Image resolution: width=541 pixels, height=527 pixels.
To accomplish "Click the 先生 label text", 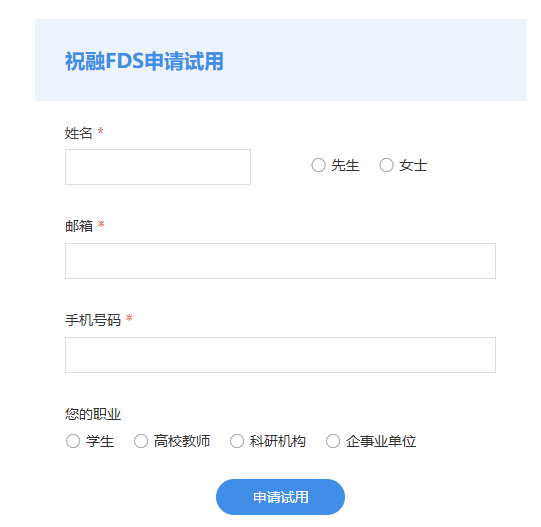I will point(345,165).
